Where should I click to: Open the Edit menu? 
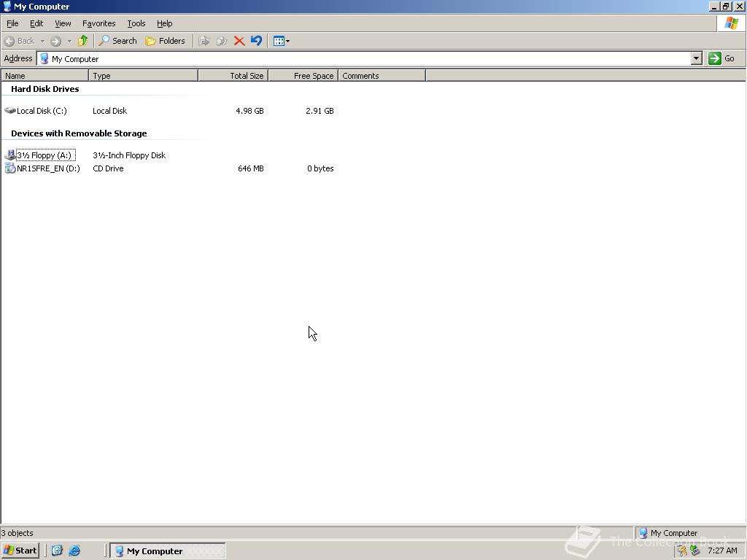(36, 23)
